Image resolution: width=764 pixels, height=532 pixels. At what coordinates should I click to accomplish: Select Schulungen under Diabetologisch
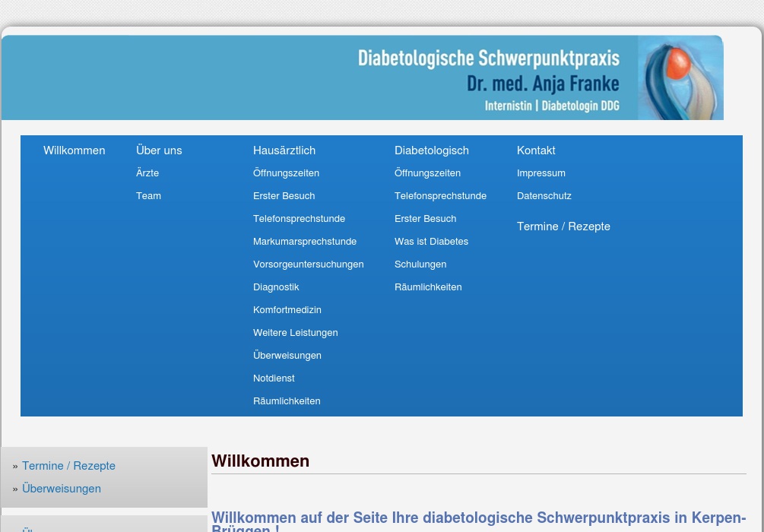click(420, 264)
